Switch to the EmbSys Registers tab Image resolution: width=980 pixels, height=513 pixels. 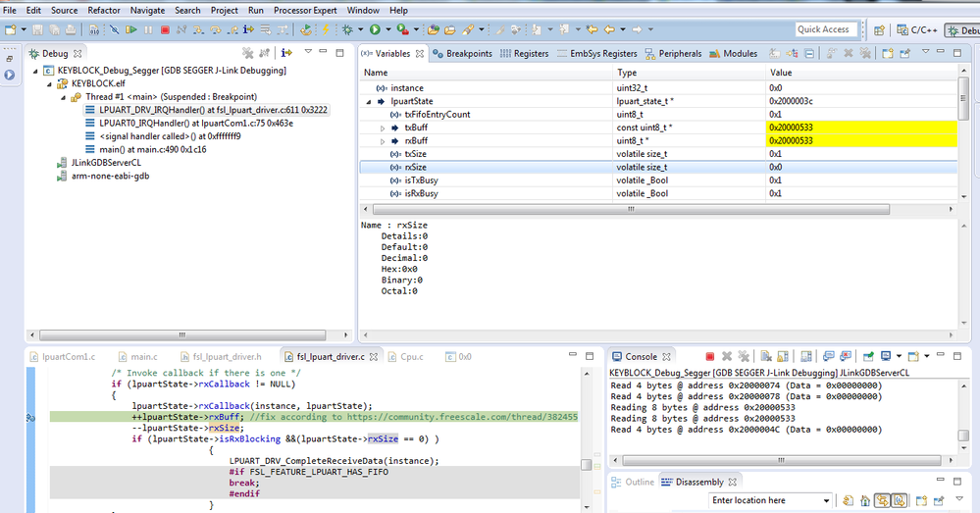point(596,54)
